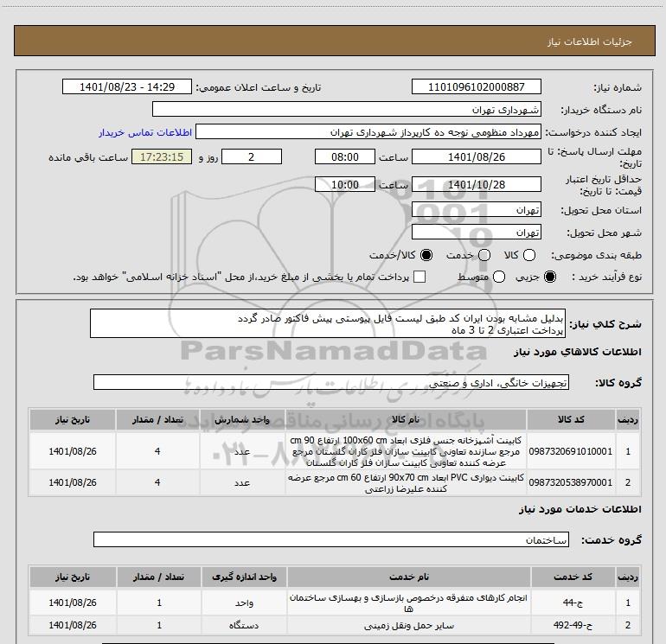Click the گروه خدمت field ساختمان

click(x=331, y=539)
